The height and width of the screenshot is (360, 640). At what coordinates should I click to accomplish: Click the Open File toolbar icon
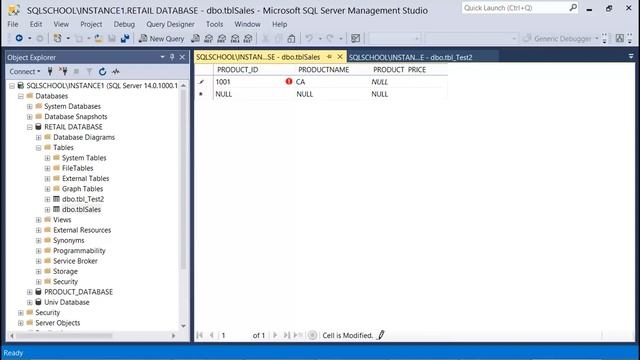click(98, 38)
